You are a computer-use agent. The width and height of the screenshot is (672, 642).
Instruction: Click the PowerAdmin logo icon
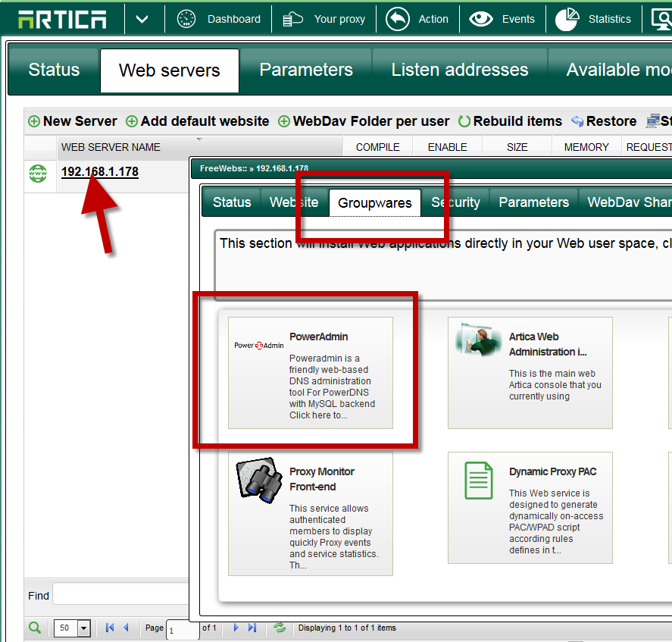(x=259, y=345)
